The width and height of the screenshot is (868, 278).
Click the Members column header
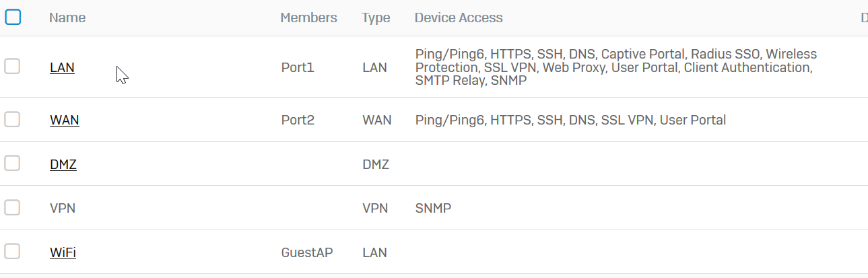(308, 18)
